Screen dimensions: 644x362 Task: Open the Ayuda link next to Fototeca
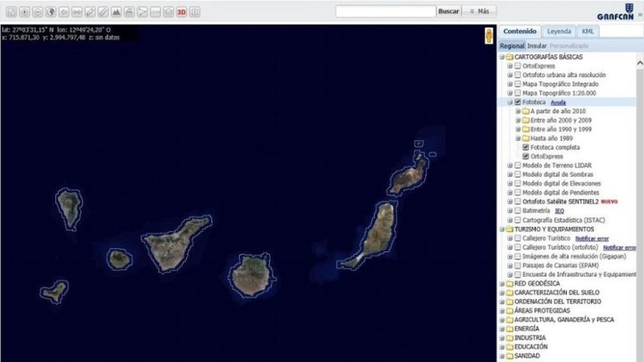pyautogui.click(x=558, y=103)
